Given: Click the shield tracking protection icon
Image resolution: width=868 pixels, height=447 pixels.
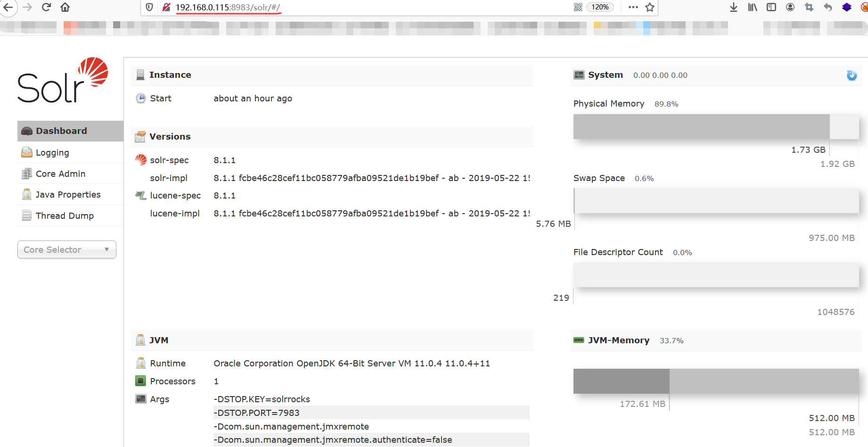Looking at the screenshot, I should point(149,7).
